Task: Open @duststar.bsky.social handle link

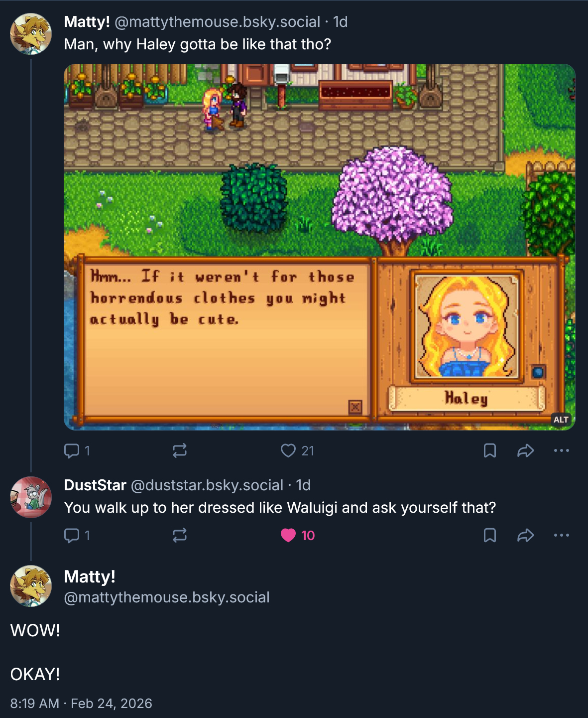Action: tap(207, 485)
